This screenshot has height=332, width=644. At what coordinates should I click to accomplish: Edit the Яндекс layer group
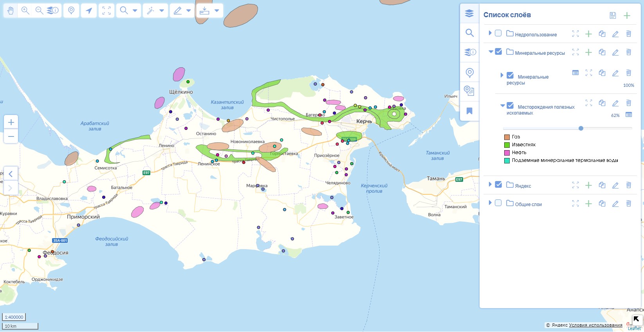615,185
